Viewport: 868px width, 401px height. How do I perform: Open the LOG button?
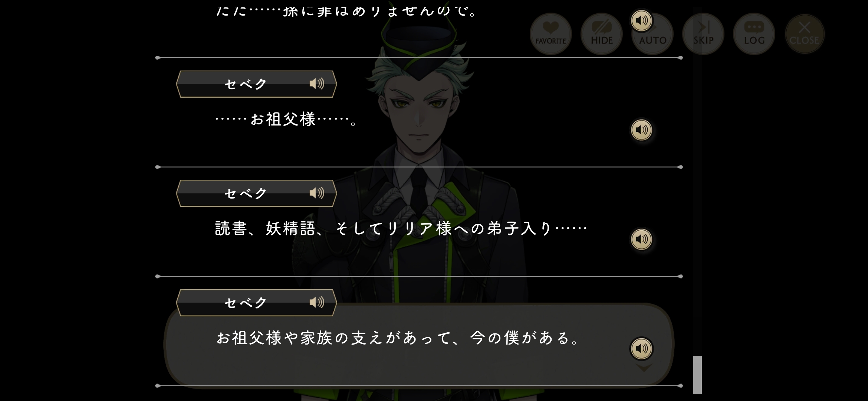click(x=754, y=34)
